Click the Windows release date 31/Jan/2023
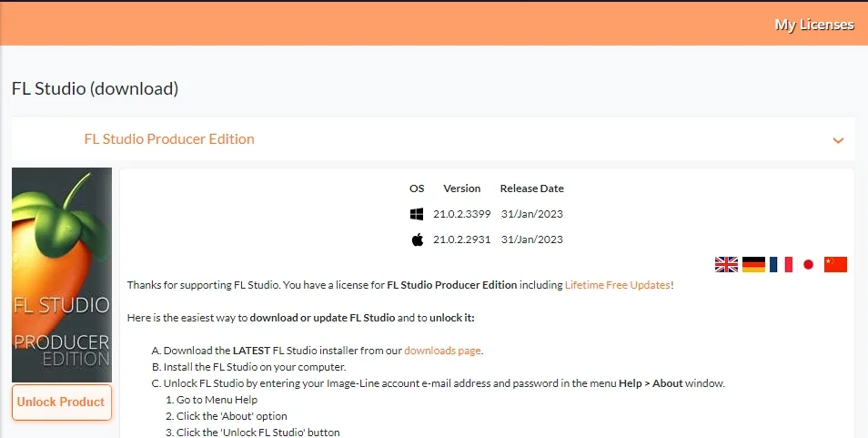 [532, 214]
